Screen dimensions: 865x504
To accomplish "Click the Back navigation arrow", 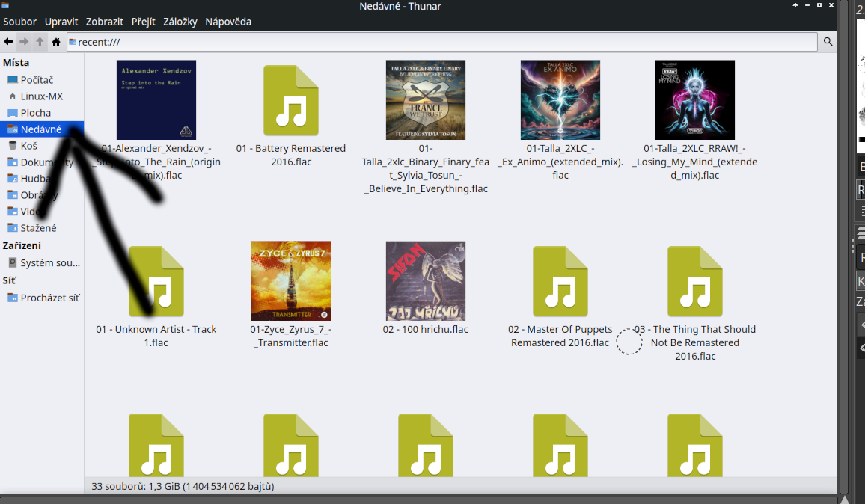I will tap(8, 42).
